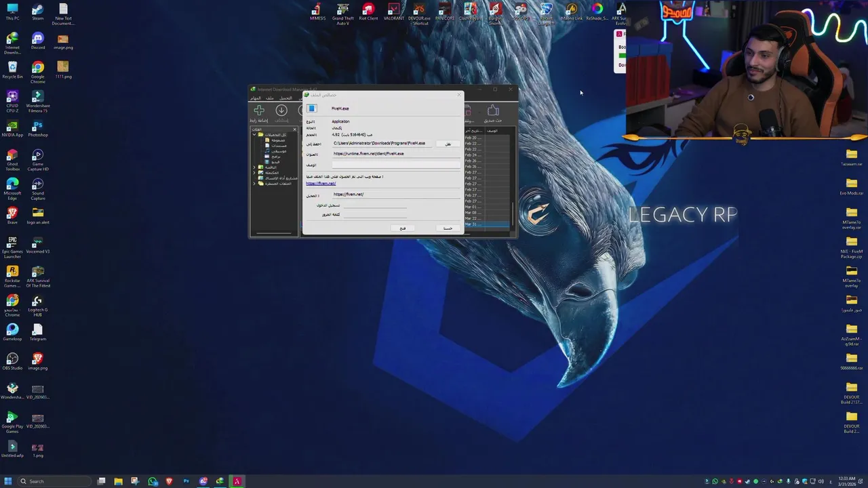Click the Open button in properties dialog
The height and width of the screenshot is (488, 868).
pos(402,228)
